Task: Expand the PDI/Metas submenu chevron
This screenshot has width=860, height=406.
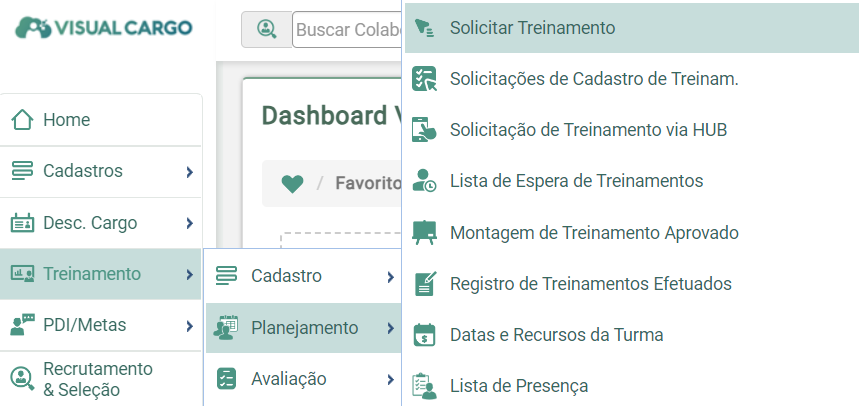Action: coord(189,326)
